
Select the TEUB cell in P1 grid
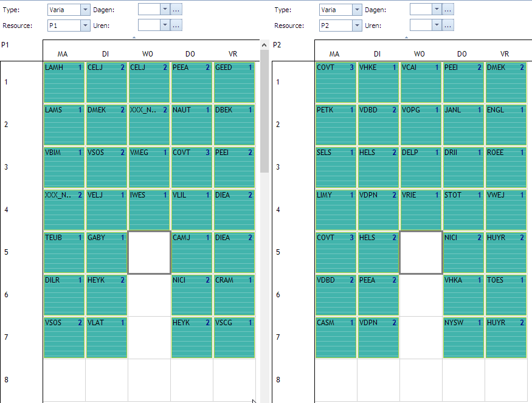(x=64, y=252)
